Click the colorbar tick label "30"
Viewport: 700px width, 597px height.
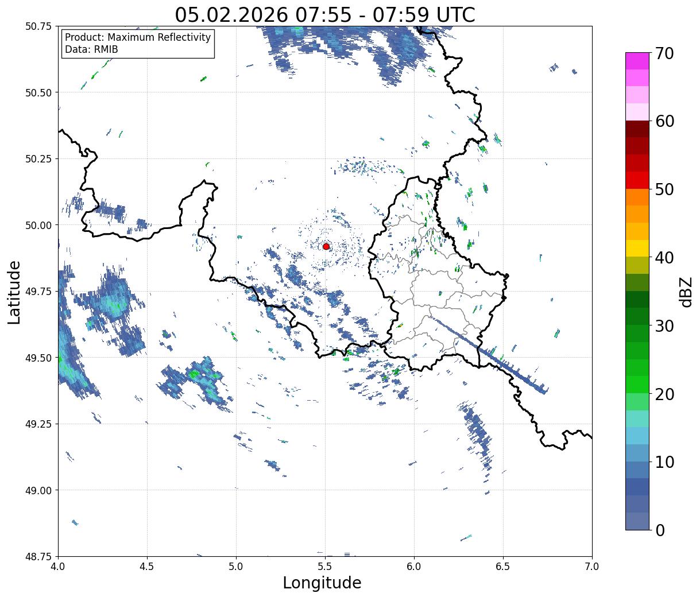664,325
